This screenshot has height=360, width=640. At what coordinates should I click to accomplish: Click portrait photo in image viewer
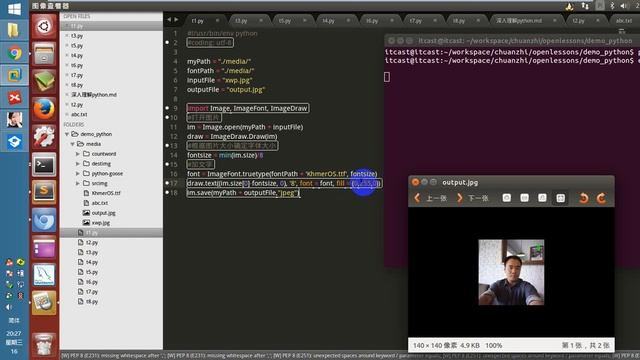tap(511, 272)
